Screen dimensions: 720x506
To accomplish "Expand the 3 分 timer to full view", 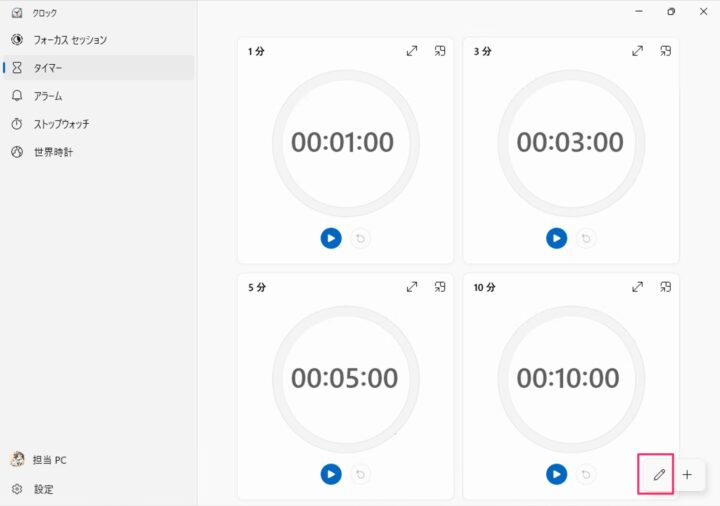I will (638, 51).
